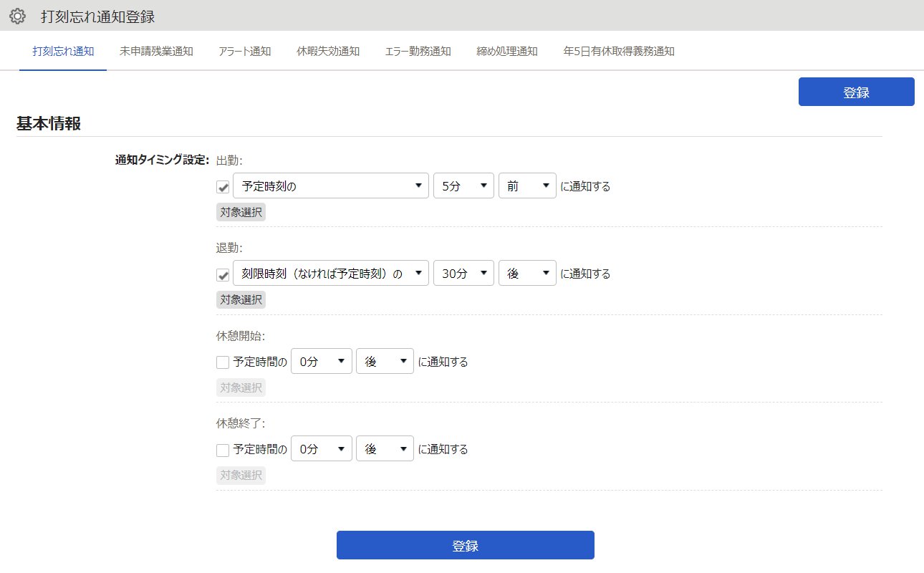The width and height of the screenshot is (924, 573).
Task: Open the 未申請残業通知 tab
Action: coord(156,51)
